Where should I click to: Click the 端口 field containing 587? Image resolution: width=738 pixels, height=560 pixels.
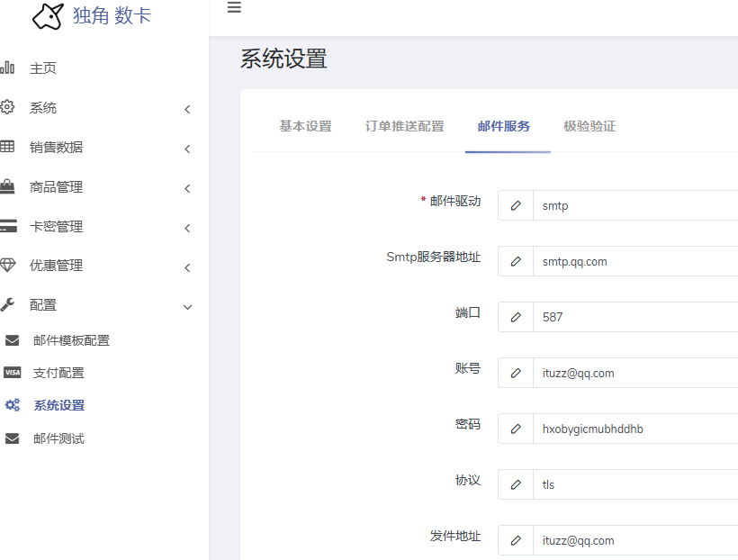coord(635,317)
